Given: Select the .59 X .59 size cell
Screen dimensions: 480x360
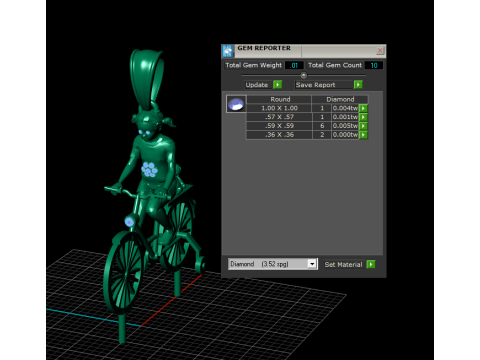Looking at the screenshot, I should click(279, 126).
